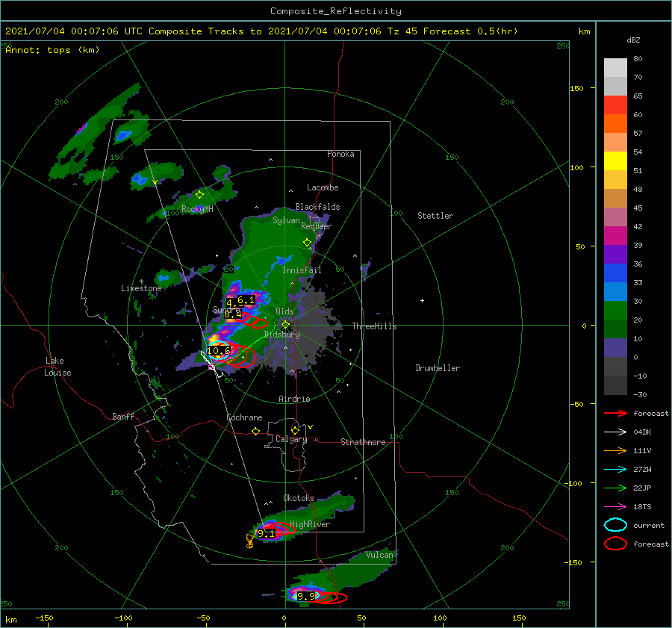Image resolution: width=672 pixels, height=628 pixels.
Task: Click the Sylvan label
Action: tap(286, 220)
